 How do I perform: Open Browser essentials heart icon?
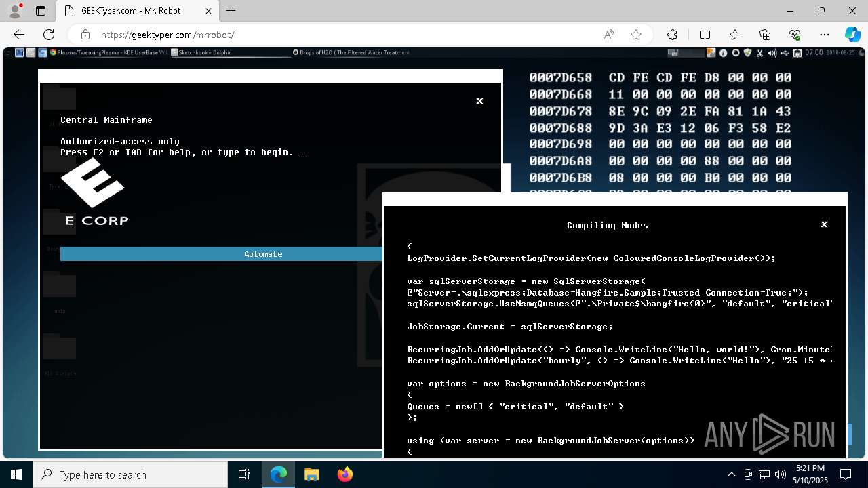[x=795, y=35]
